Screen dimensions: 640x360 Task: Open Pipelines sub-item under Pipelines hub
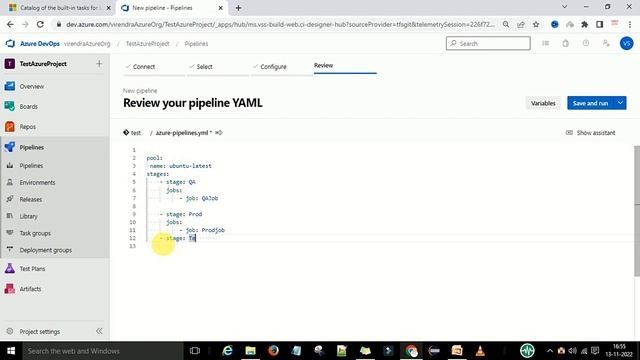[31, 165]
